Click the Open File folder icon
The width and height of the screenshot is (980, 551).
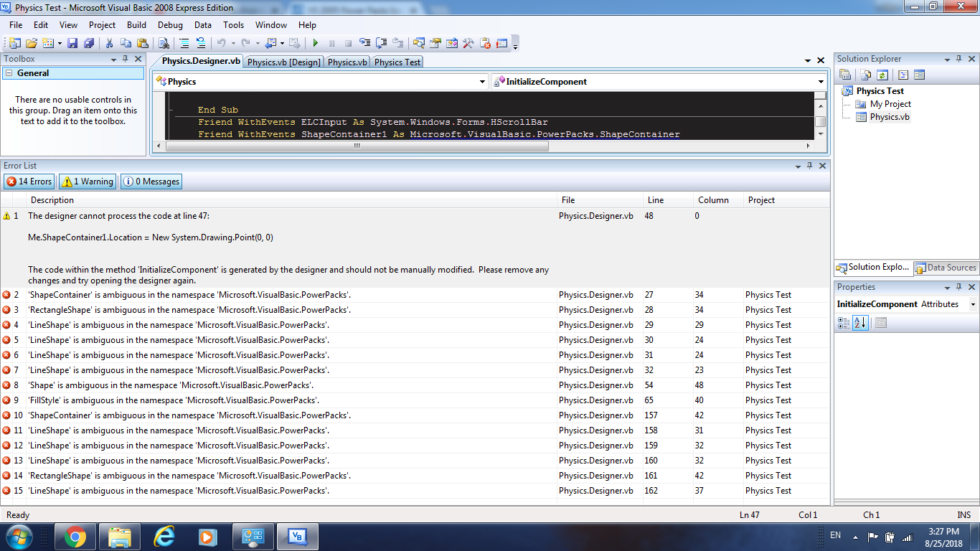32,43
